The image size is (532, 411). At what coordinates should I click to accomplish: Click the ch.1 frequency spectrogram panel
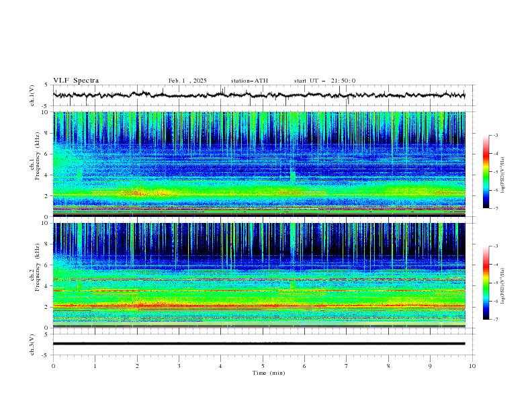click(x=259, y=164)
